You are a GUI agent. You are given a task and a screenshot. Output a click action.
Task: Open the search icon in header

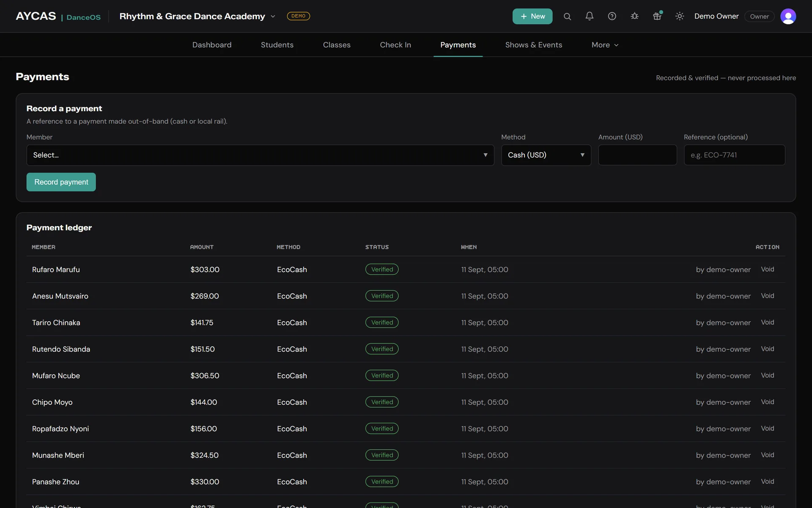[x=567, y=17]
